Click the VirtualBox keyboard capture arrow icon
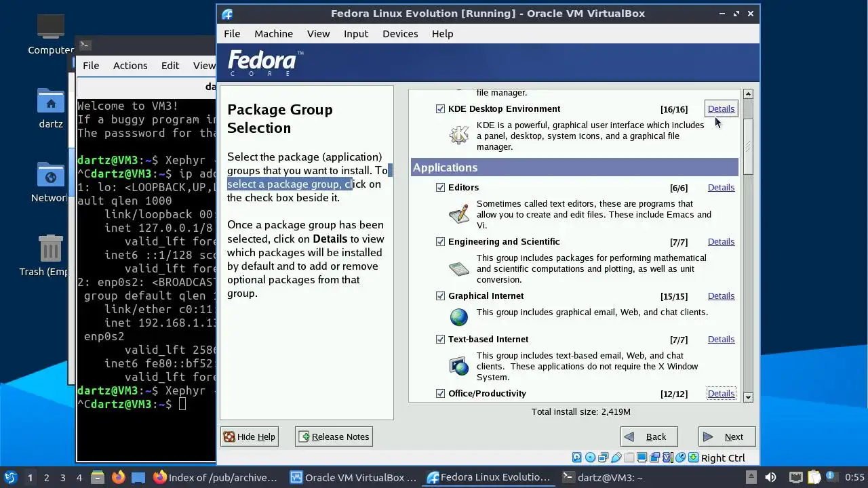 pos(694,457)
